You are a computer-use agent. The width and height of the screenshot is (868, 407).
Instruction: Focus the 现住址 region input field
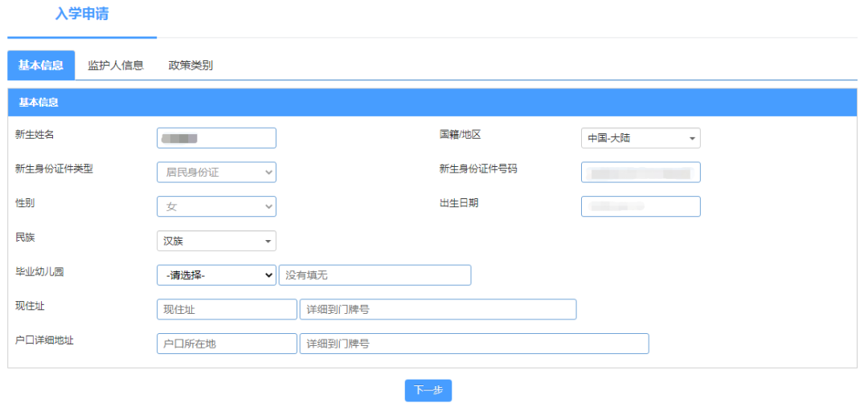click(227, 310)
